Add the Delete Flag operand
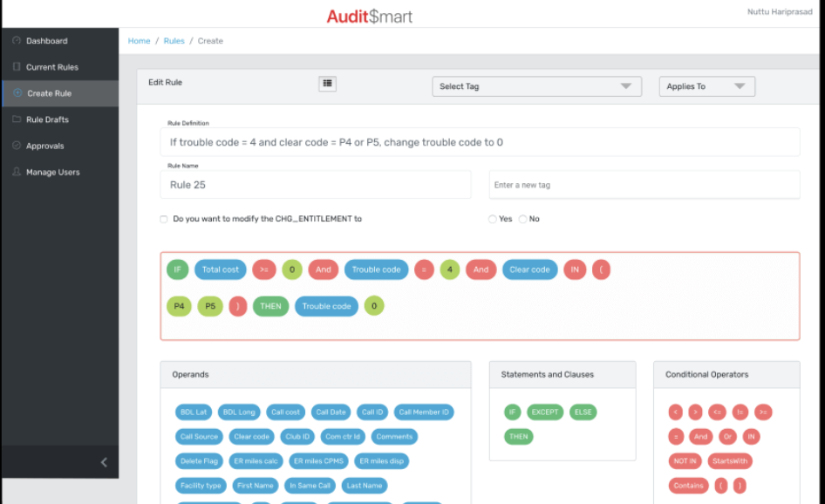 pyautogui.click(x=199, y=461)
